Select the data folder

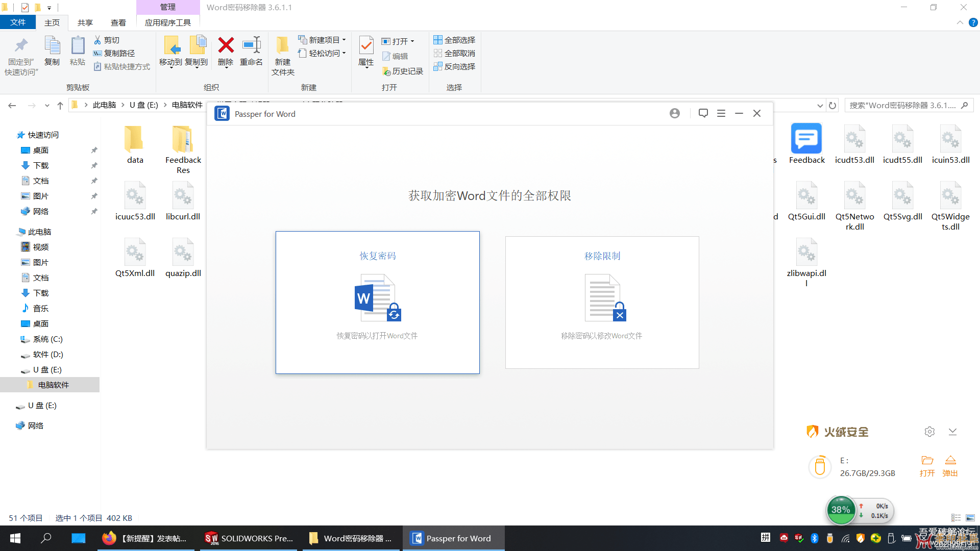(135, 144)
